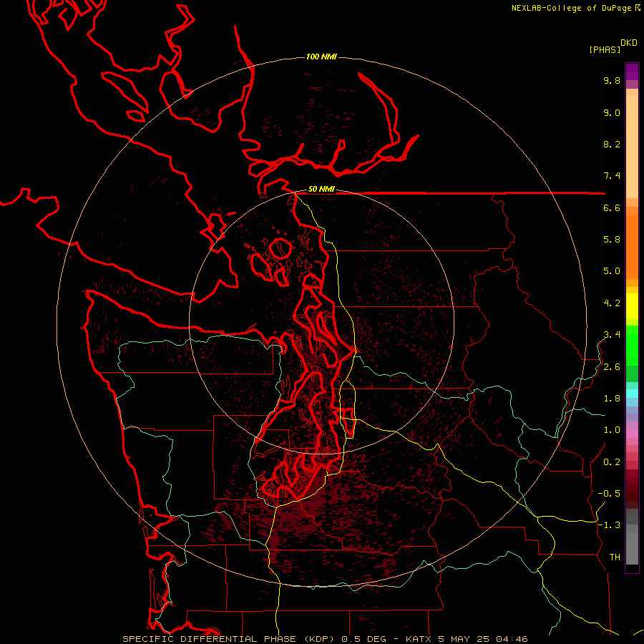
Task: Click the 100 NMI range ring label
Action: pos(321,57)
